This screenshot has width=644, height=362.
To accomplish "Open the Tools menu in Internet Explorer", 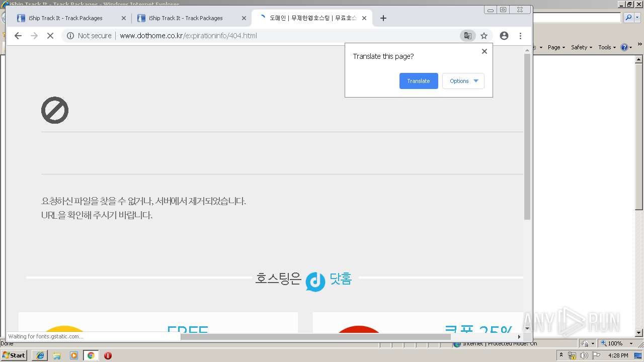I will (607, 47).
